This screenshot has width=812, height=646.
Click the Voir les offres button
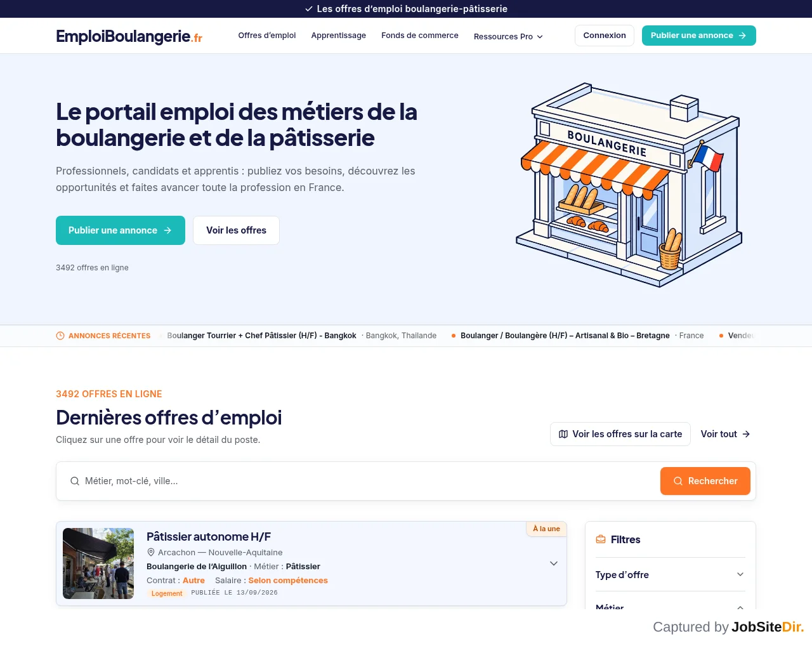pyautogui.click(x=236, y=230)
